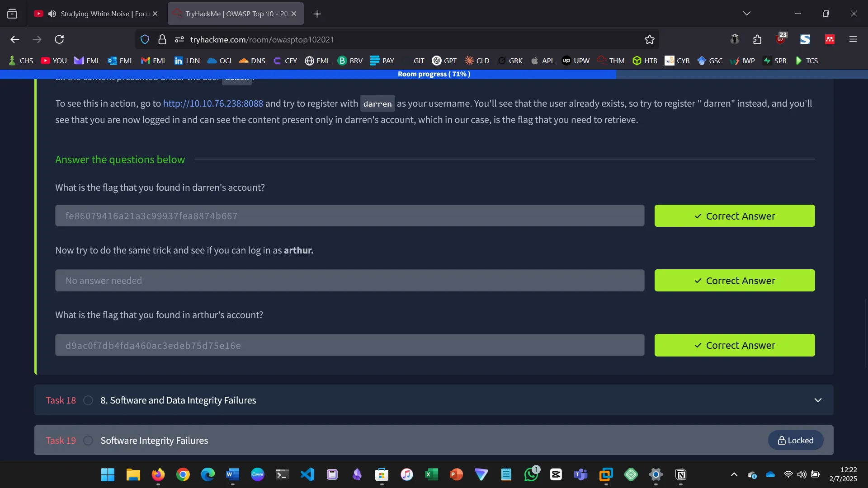Image resolution: width=868 pixels, height=488 pixels.
Task: Reload the page with refresh icon
Action: click(59, 40)
